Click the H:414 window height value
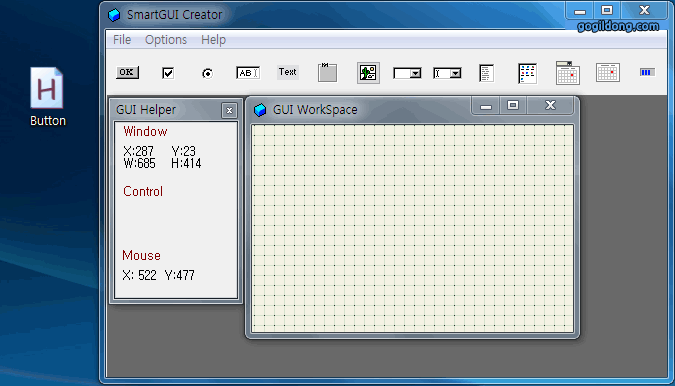This screenshot has height=386, width=675. (x=186, y=164)
